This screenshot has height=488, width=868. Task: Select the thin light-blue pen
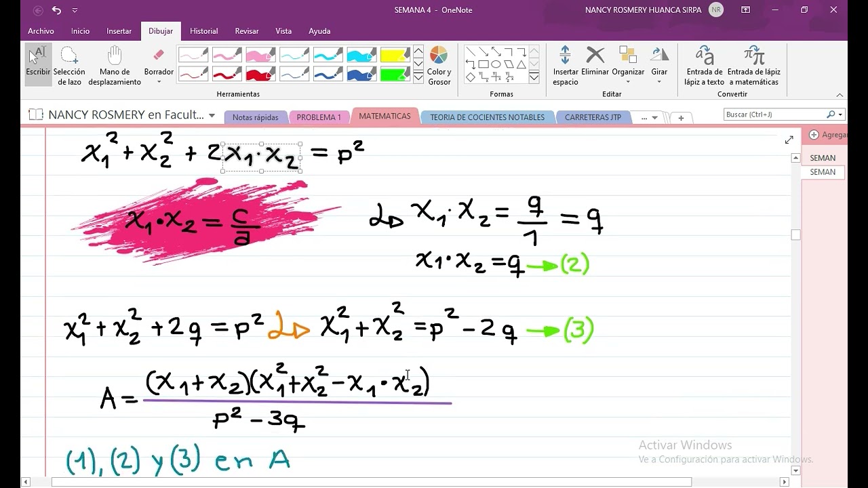294,55
